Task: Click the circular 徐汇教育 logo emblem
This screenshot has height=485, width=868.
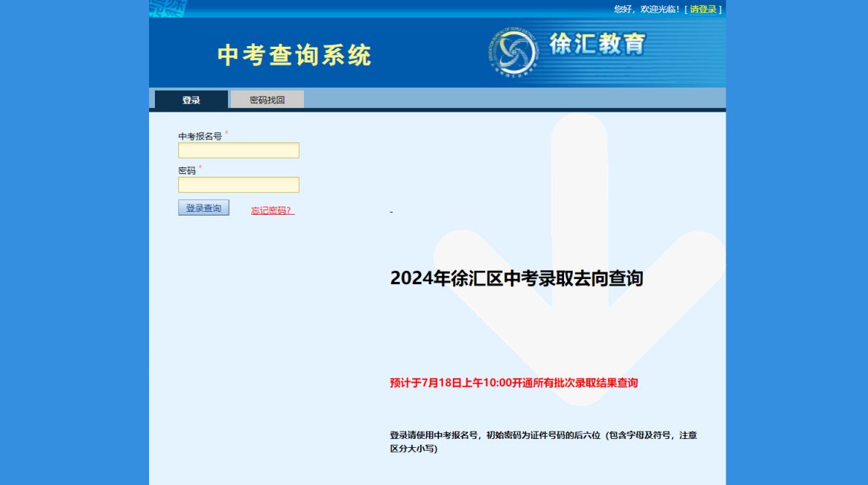Action: coord(516,51)
